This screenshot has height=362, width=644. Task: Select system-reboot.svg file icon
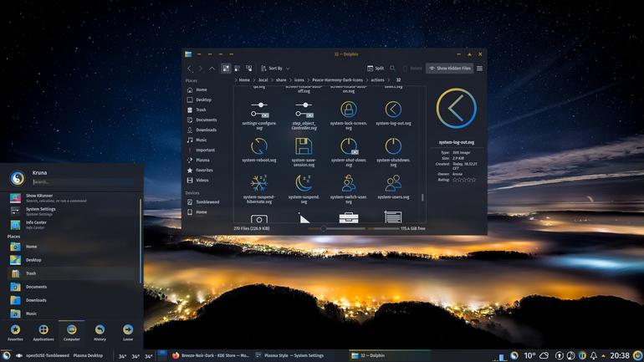pyautogui.click(x=259, y=146)
